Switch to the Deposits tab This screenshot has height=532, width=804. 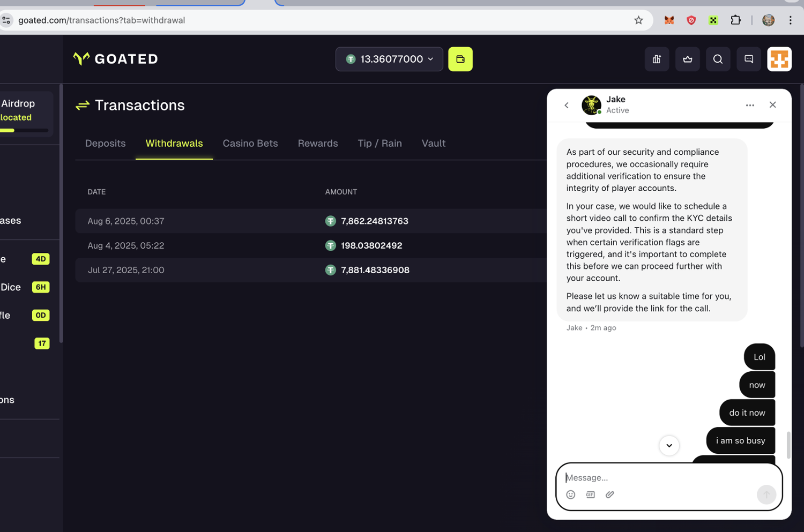pyautogui.click(x=105, y=143)
